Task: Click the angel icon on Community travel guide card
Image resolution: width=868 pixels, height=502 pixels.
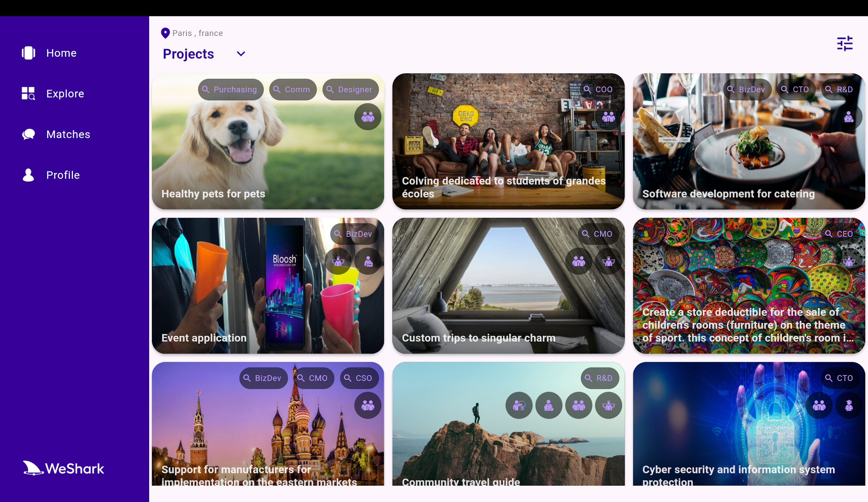Action: coord(608,406)
